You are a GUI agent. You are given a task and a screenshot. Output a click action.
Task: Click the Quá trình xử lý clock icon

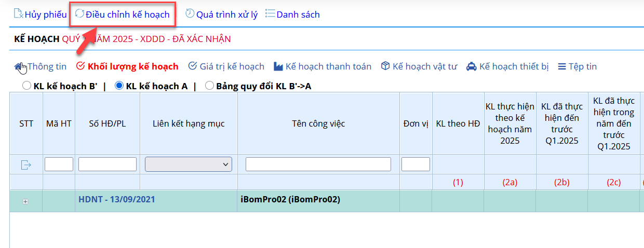click(x=190, y=14)
